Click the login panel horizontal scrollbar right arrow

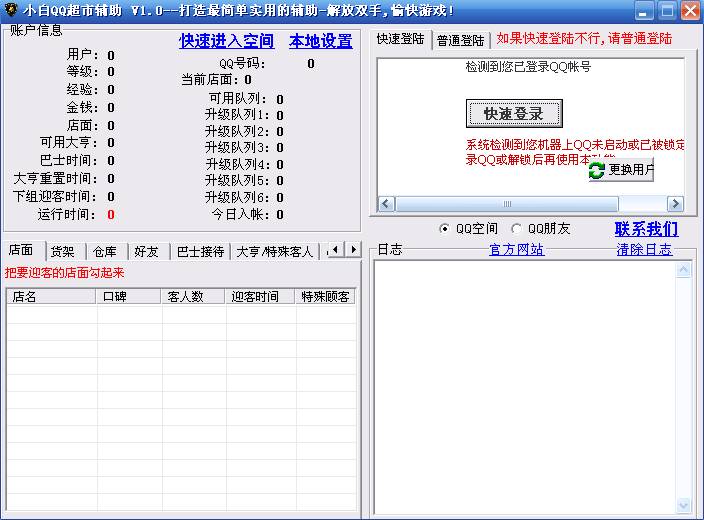click(675, 204)
